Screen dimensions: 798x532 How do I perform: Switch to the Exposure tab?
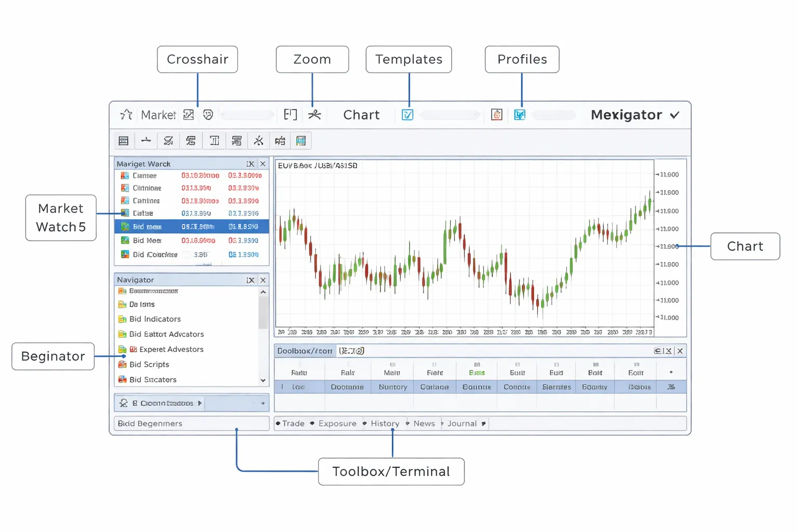[338, 423]
